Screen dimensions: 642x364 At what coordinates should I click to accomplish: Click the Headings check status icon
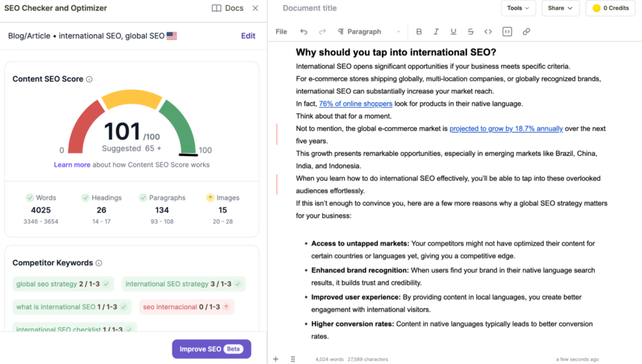[x=85, y=198]
